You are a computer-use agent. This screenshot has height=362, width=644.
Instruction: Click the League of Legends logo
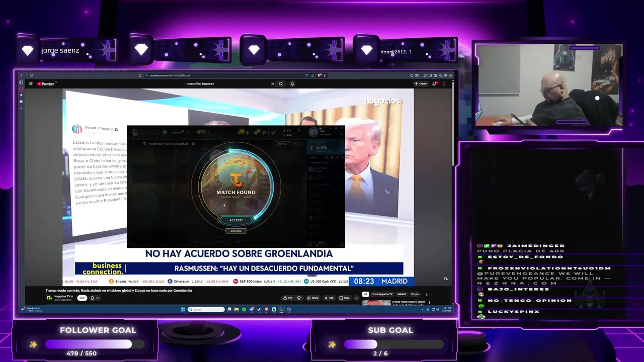[x=135, y=132]
